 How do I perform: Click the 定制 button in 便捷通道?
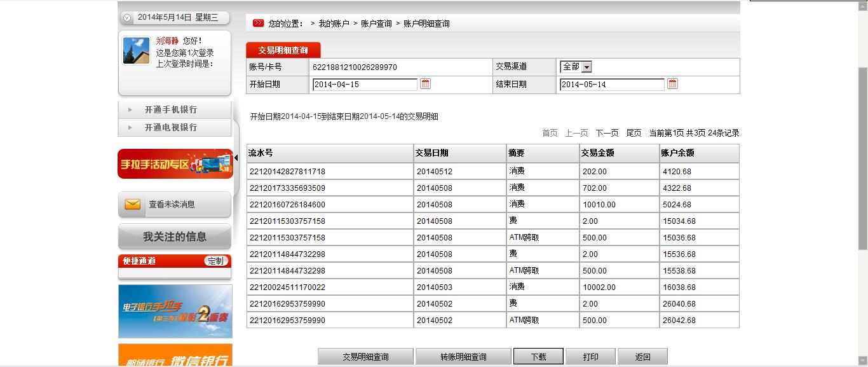(x=216, y=261)
